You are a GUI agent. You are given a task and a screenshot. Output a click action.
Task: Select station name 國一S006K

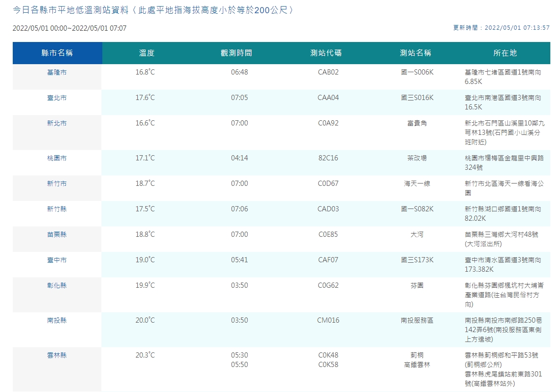[x=417, y=72]
